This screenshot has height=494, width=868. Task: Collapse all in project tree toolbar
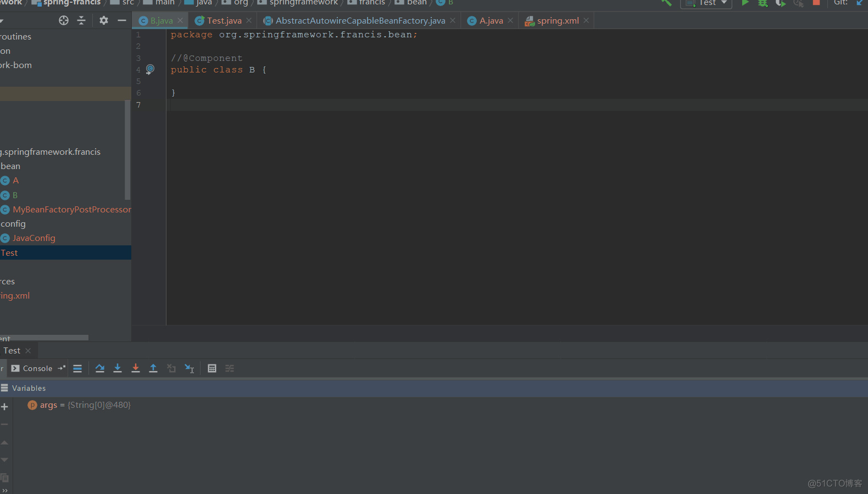coord(81,20)
